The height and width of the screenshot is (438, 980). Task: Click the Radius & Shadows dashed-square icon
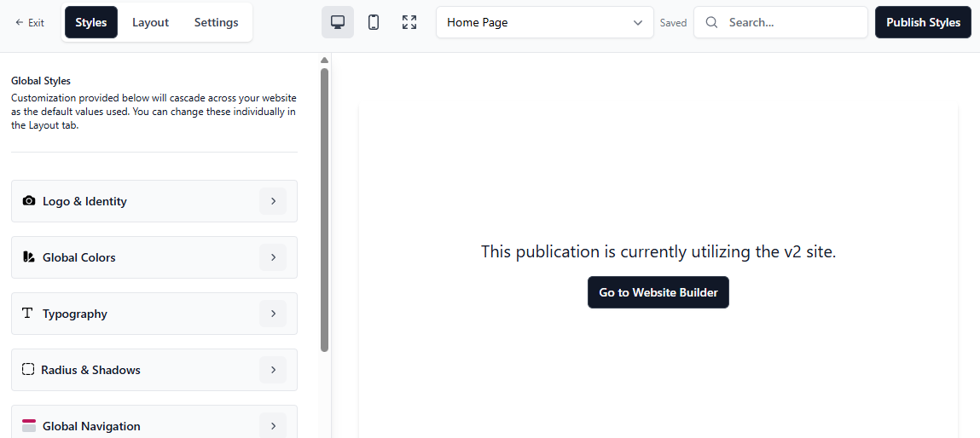click(27, 370)
